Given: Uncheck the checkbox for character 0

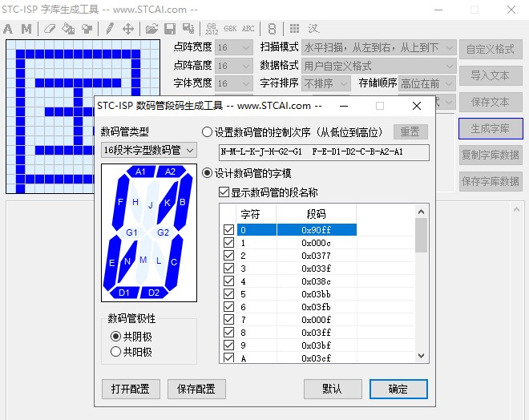Looking at the screenshot, I should (x=228, y=230).
